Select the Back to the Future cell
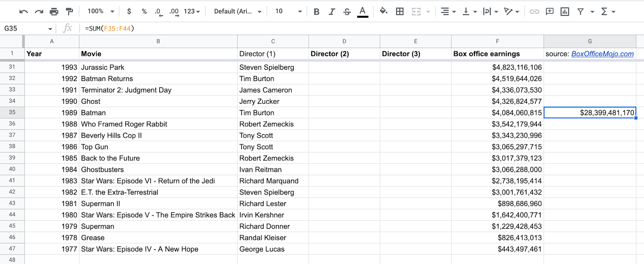The height and width of the screenshot is (264, 644). pos(158,158)
